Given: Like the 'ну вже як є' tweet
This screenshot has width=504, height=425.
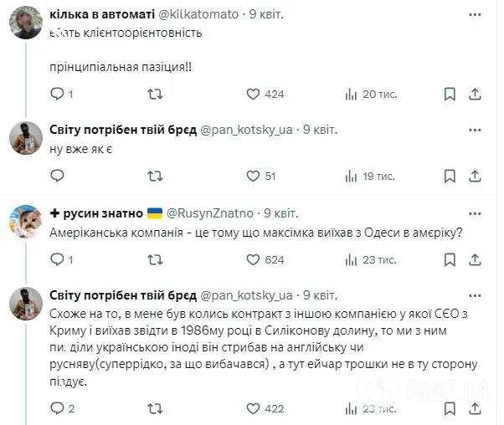Looking at the screenshot, I should 252,176.
